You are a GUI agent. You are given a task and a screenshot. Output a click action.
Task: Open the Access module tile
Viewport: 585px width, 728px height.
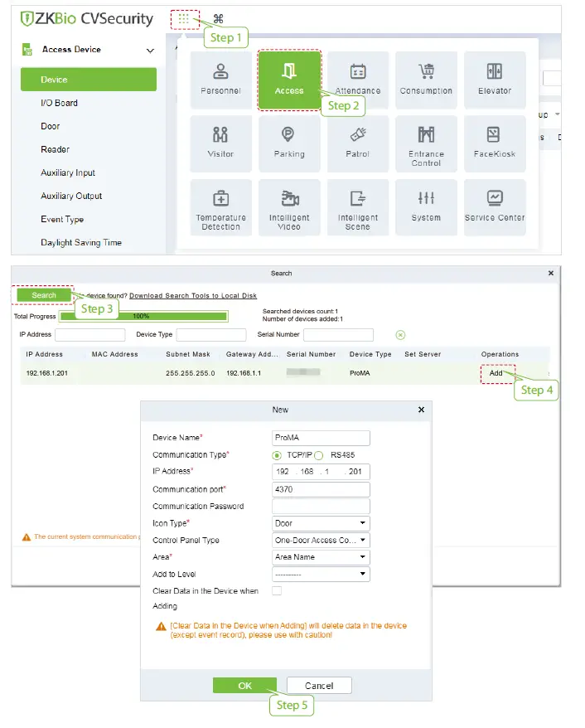(x=289, y=80)
